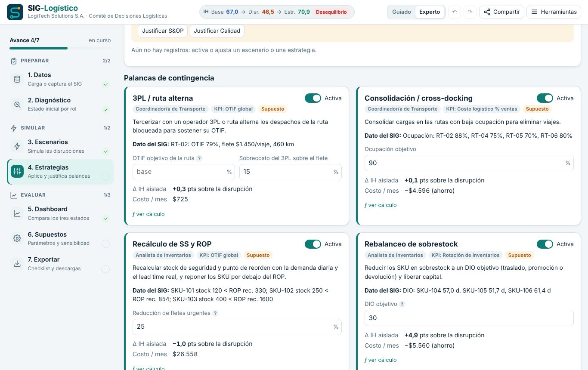Click the Dashboard chart icon
The image size is (588, 370).
pyautogui.click(x=17, y=213)
